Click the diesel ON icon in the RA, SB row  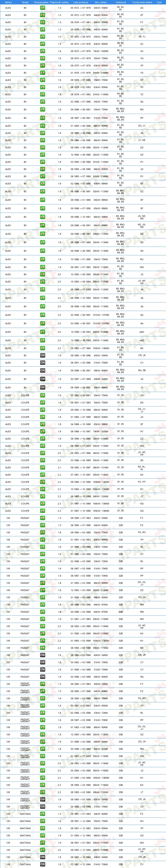42,371
